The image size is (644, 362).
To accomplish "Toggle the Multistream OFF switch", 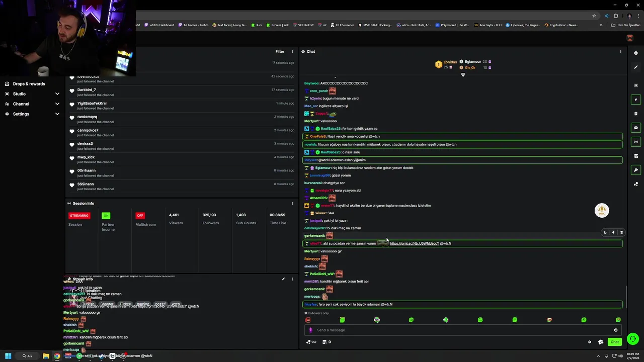I will [x=140, y=215].
